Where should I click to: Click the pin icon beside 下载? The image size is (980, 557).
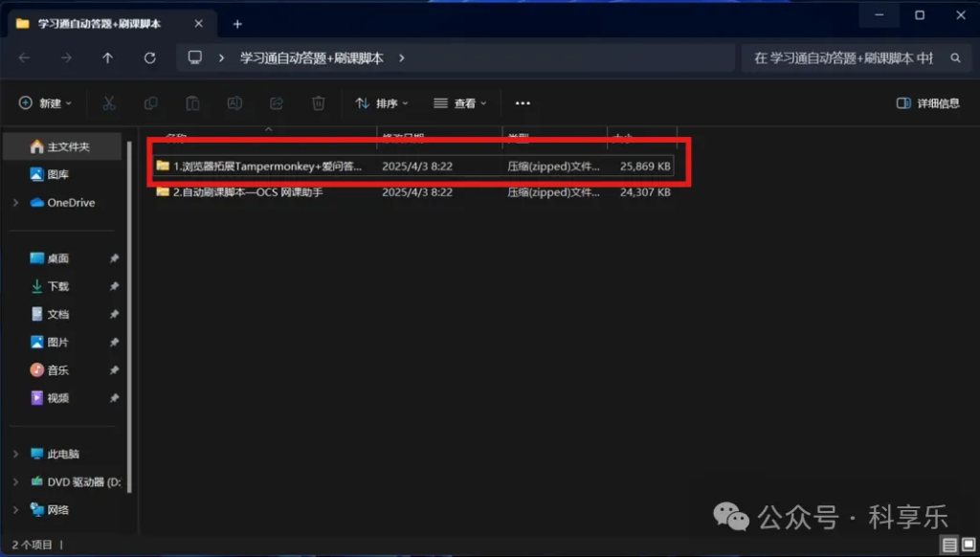click(114, 286)
